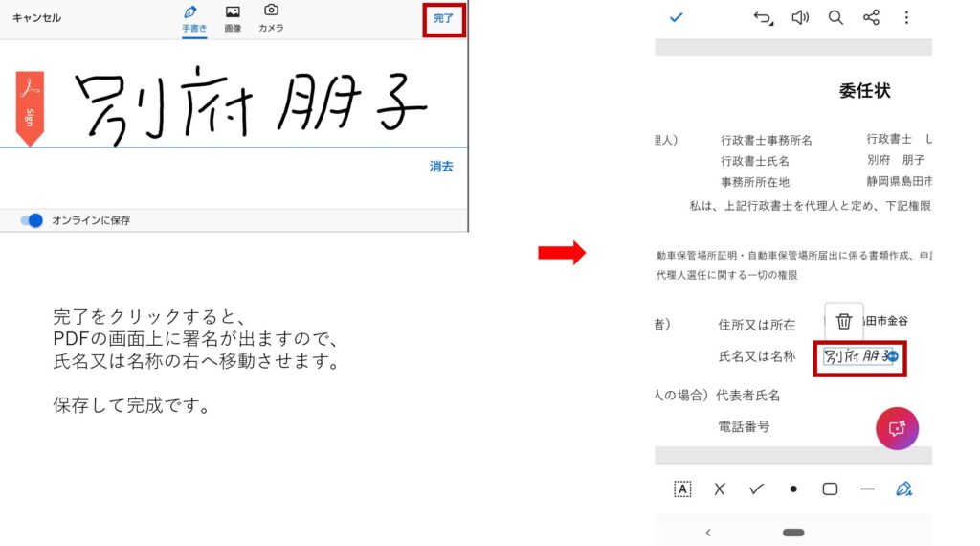
Task: Choose the filled dot tool
Action: [793, 489]
